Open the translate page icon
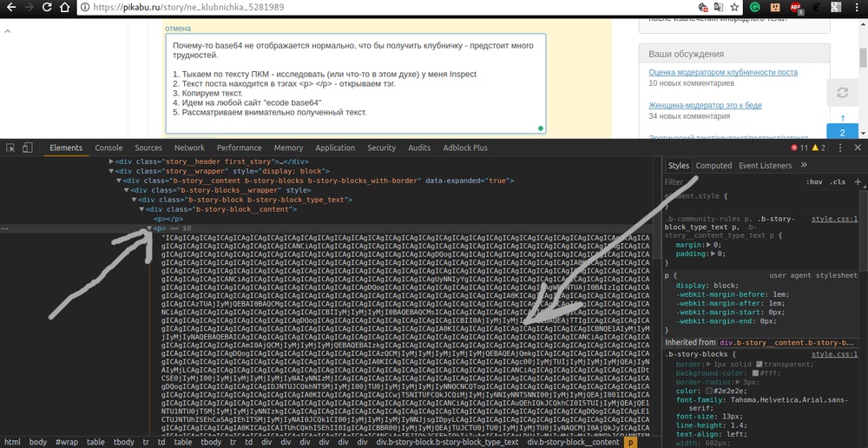Image resolution: width=868 pixels, height=448 pixels. 719,7
